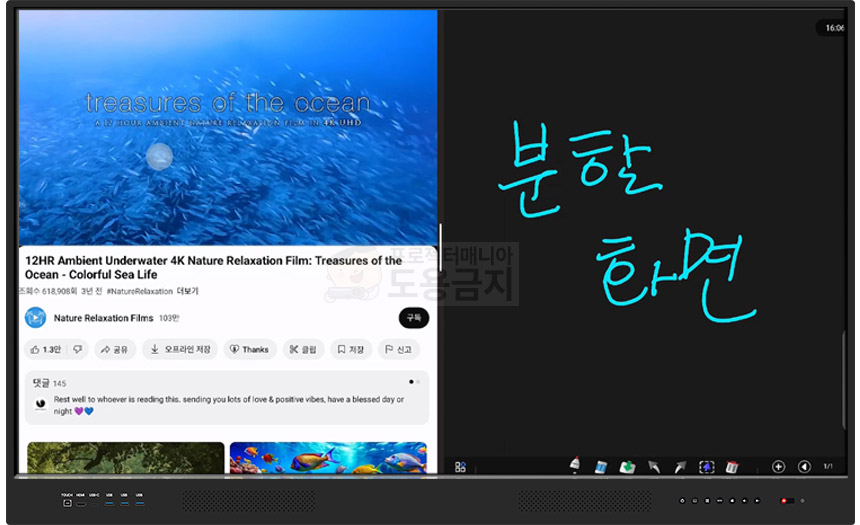Click the green save/import arrow icon
Viewport: 860px width, 525px height.
tap(627, 467)
